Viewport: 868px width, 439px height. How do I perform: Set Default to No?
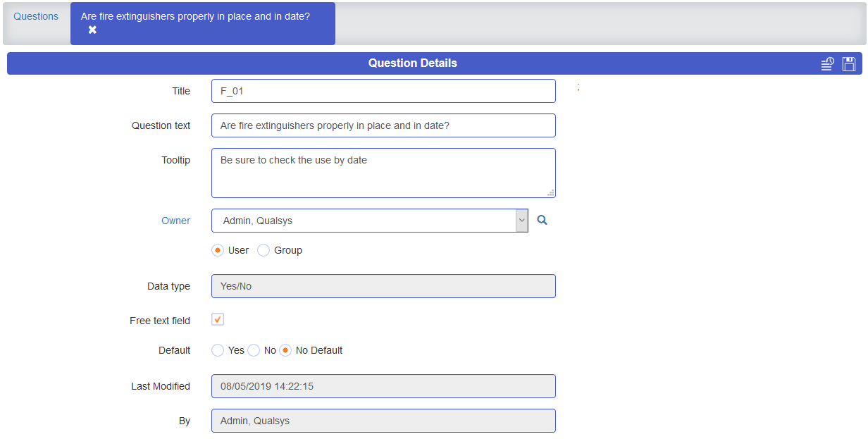click(254, 350)
